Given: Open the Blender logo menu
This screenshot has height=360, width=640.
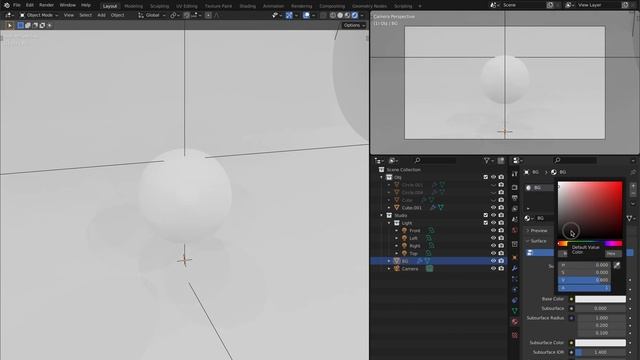Looking at the screenshot, I should click(x=7, y=5).
